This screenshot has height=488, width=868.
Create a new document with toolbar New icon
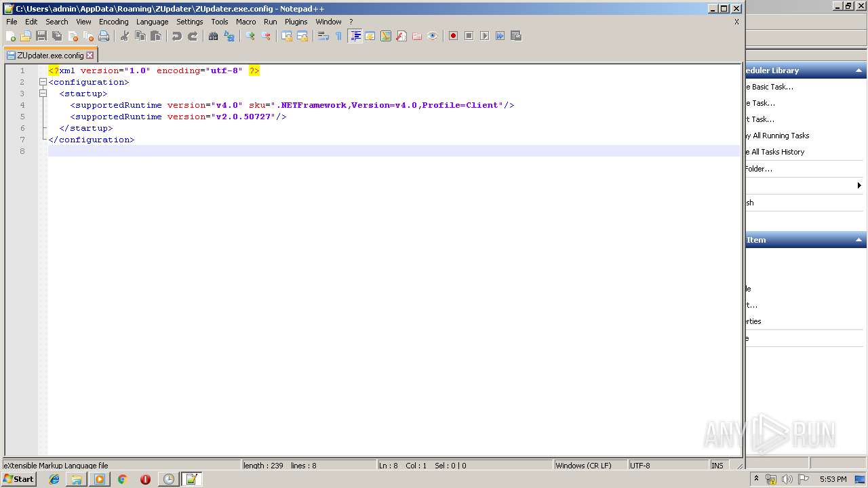[11, 36]
